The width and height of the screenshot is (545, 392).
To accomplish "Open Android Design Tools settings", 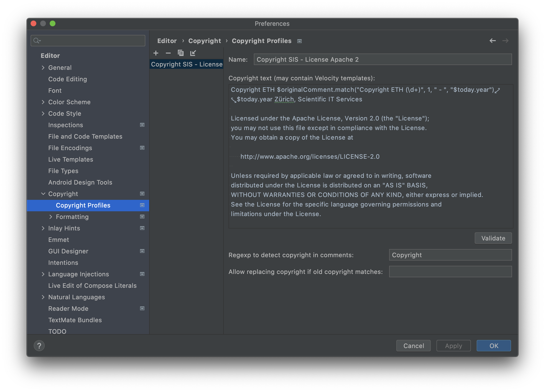I will click(80, 182).
